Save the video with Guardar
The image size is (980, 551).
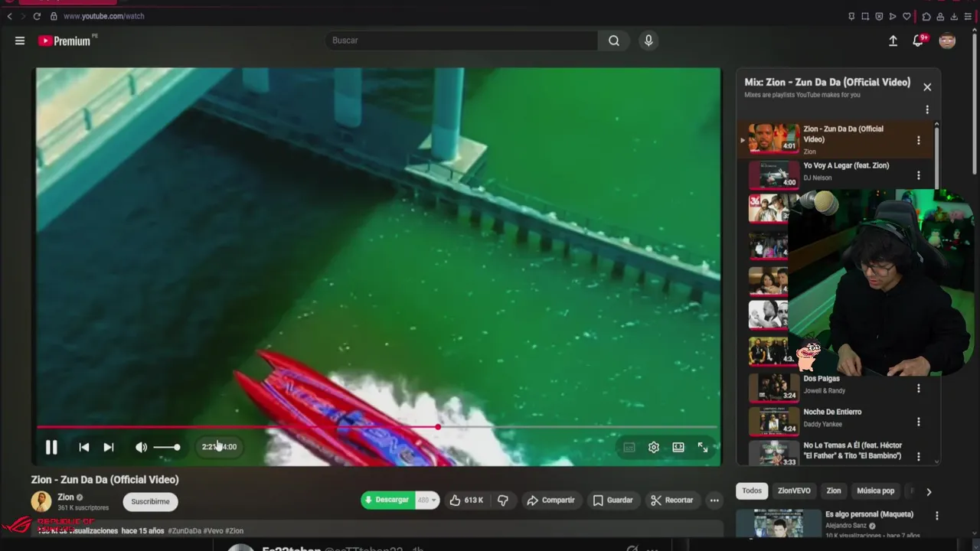click(x=612, y=500)
